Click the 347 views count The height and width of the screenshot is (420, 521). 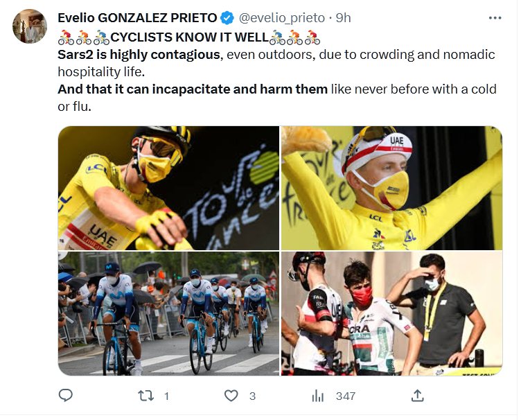[345, 396]
